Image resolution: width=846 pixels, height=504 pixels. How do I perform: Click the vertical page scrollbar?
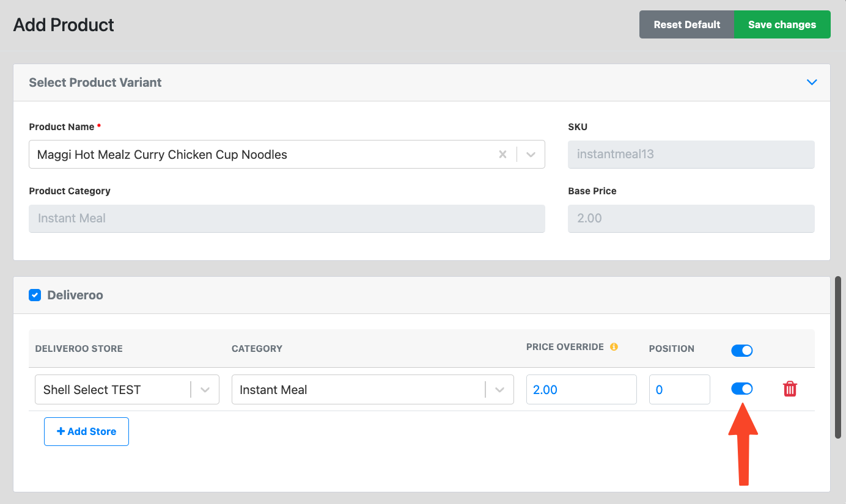[839, 357]
